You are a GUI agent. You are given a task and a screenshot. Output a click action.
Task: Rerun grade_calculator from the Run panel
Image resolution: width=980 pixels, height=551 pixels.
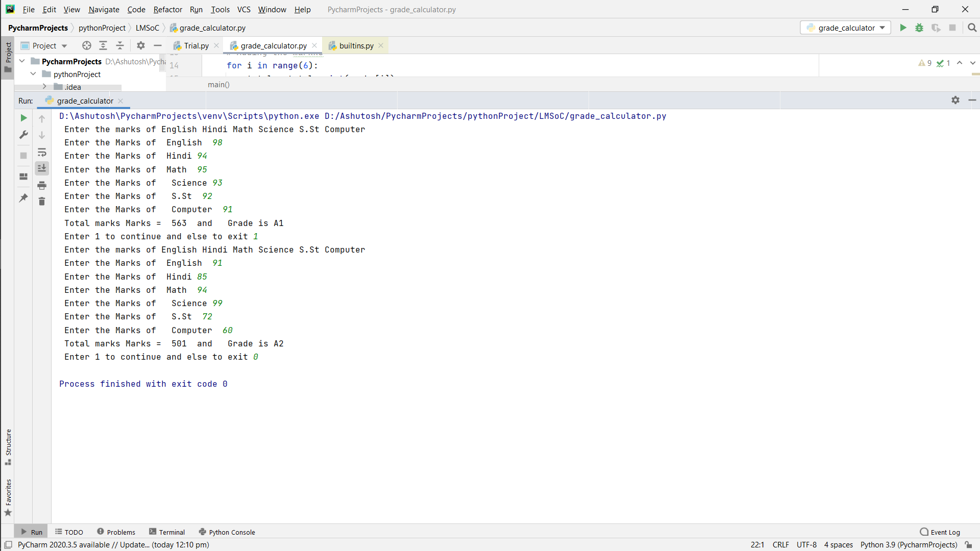(x=23, y=118)
